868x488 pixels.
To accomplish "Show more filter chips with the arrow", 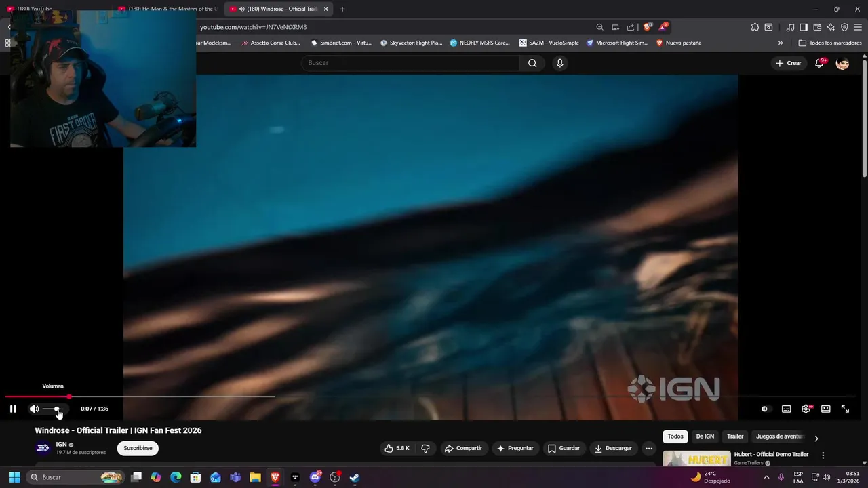I will click(x=816, y=438).
